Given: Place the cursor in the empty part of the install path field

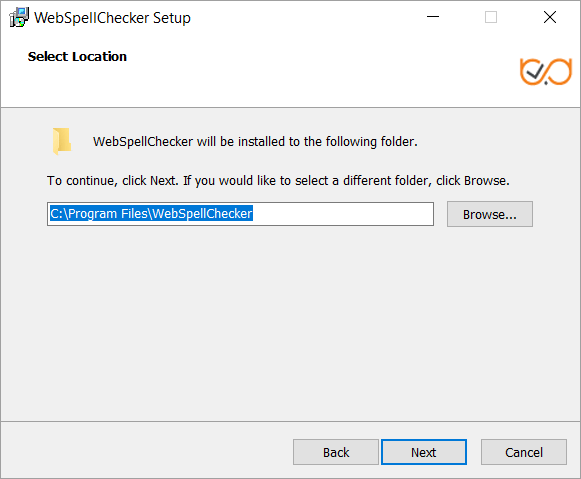Looking at the screenshot, I should 343,214.
